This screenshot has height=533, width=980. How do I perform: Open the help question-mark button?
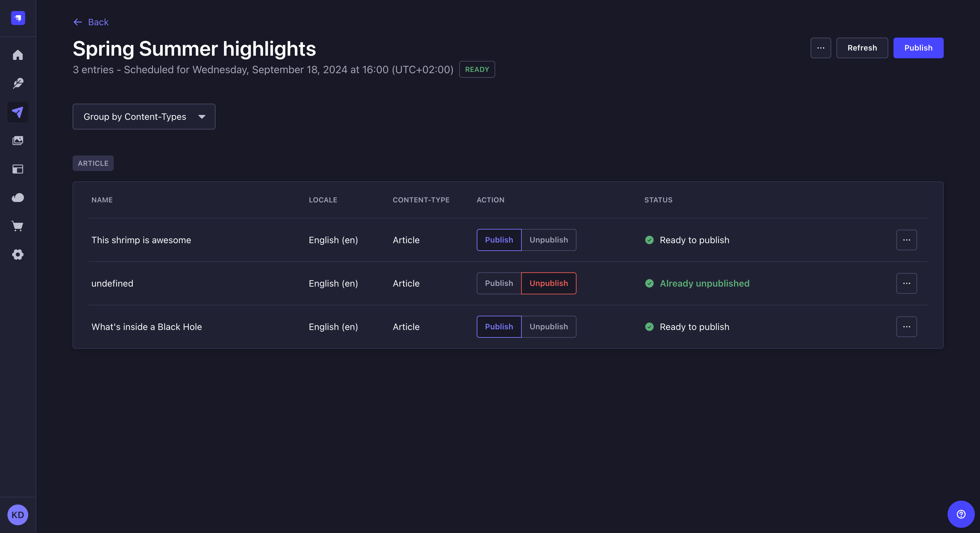(961, 514)
